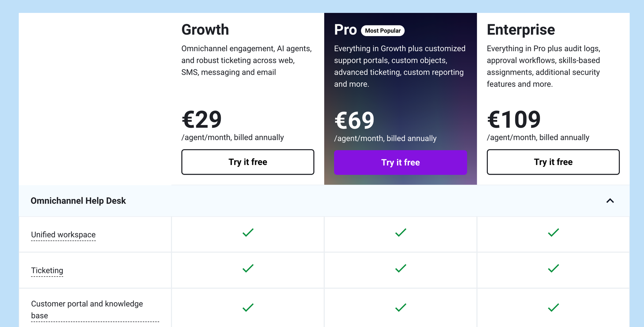This screenshot has width=644, height=327.
Task: Open the Unified workspace feature tooltip
Action: pos(63,235)
